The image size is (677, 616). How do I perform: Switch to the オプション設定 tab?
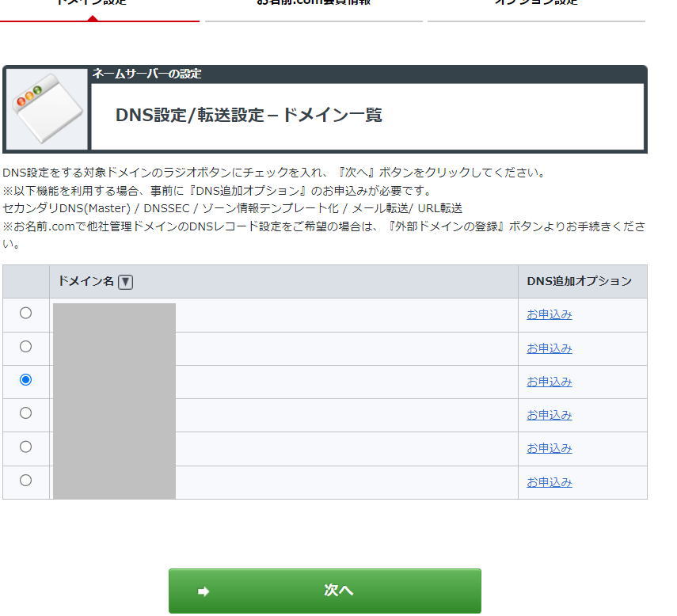pyautogui.click(x=536, y=3)
